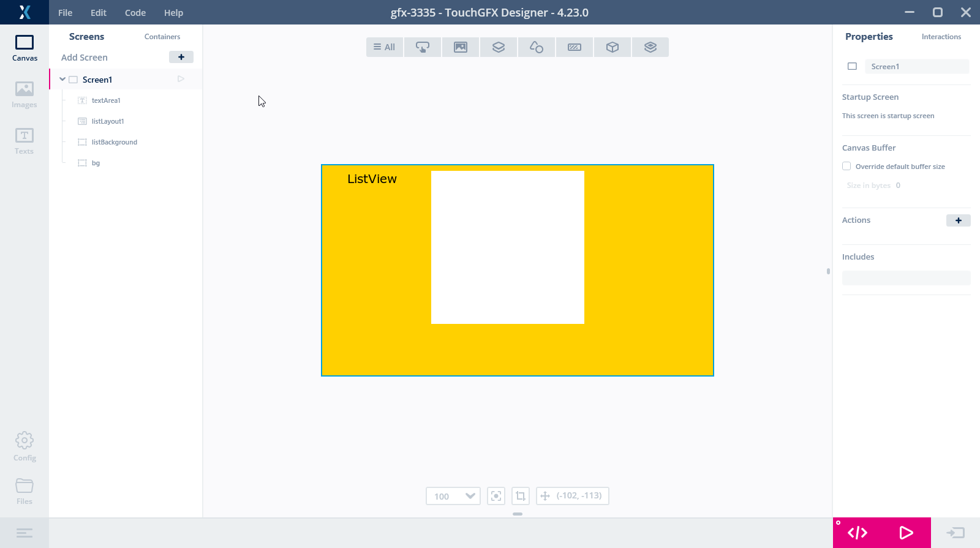Add a new screen with plus button
The width and height of the screenshot is (980, 548).
pyautogui.click(x=181, y=57)
